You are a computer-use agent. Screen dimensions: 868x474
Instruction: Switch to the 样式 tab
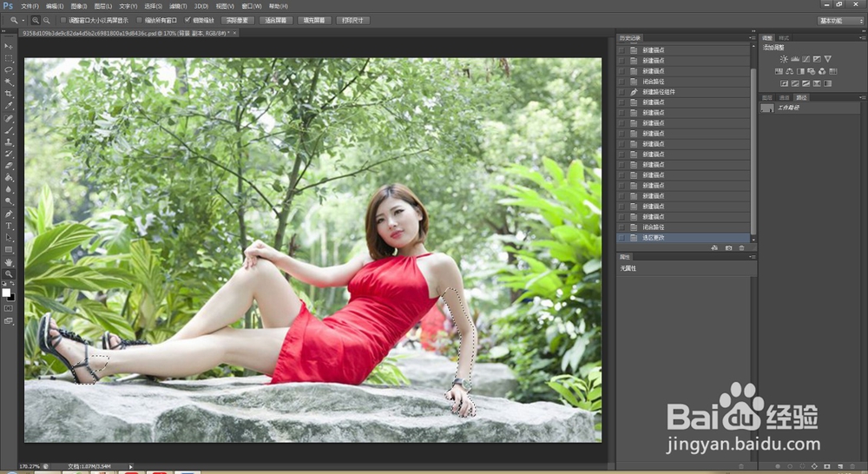click(x=784, y=37)
